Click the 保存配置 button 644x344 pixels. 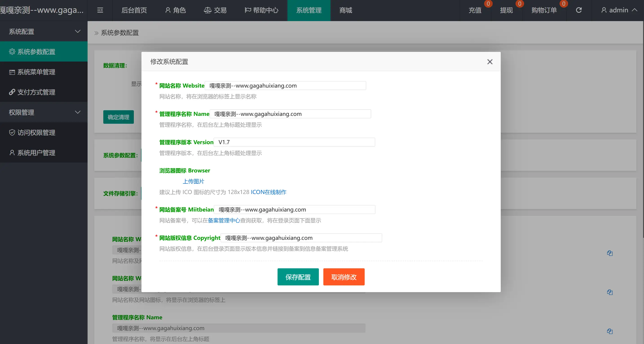298,277
